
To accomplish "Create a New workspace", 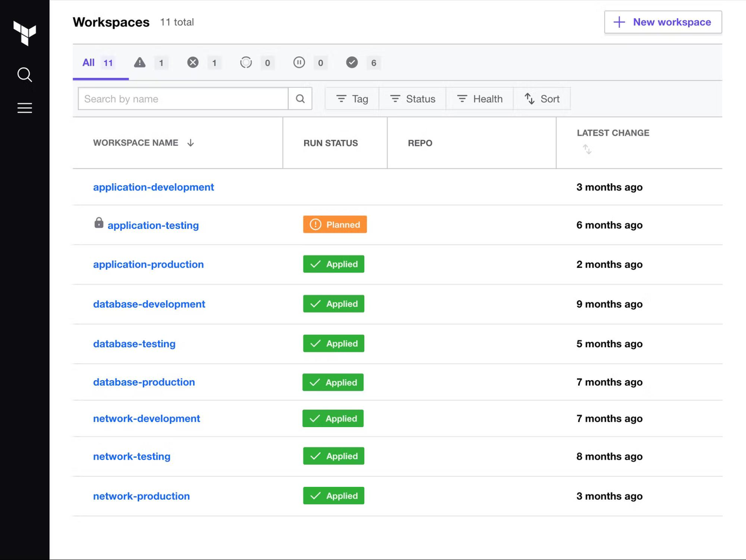I will tap(663, 22).
